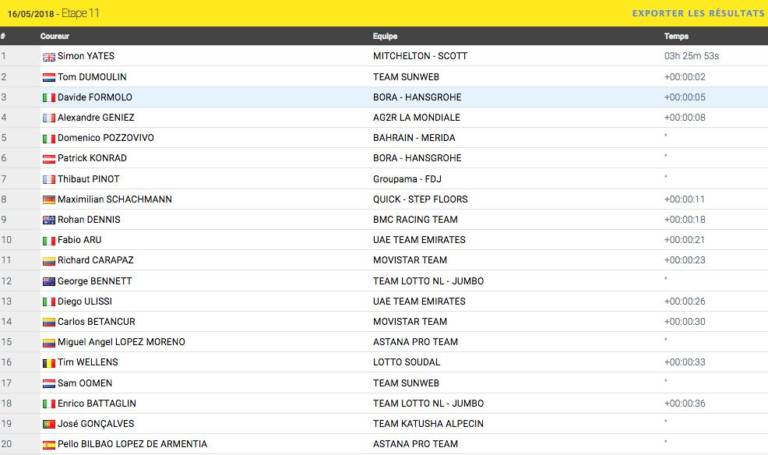
Task: Click team name MITCHELTON - SCOTT
Action: (420, 56)
